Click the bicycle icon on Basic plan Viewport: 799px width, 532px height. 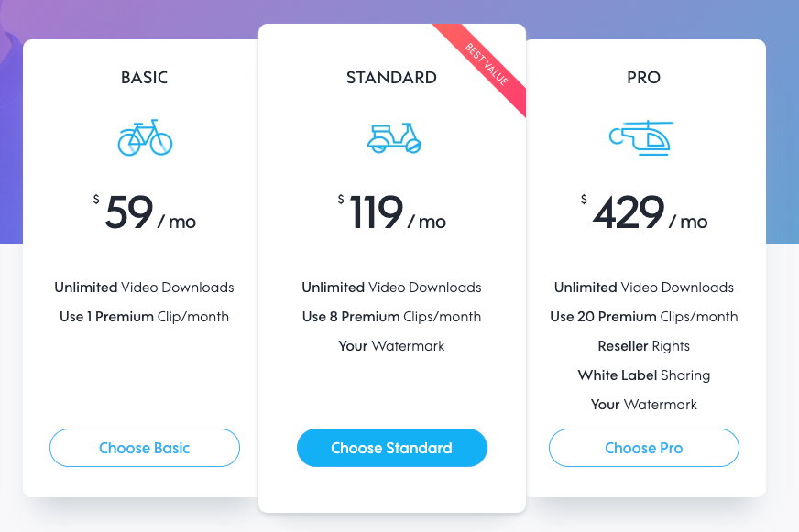coord(145,137)
